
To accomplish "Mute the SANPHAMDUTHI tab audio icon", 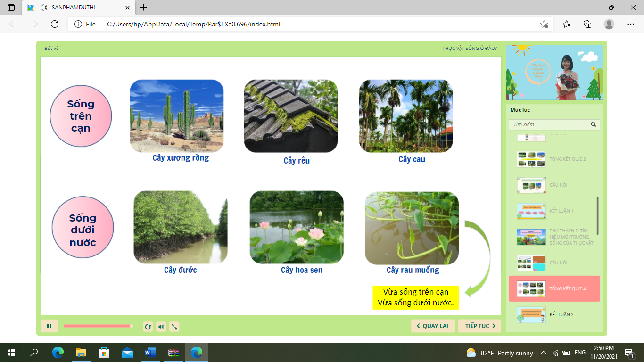I will [44, 8].
